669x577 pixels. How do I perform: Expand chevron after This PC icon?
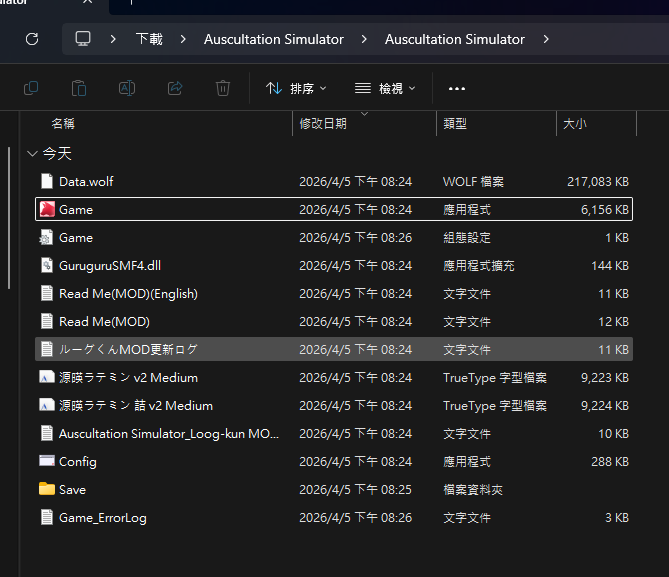113,39
